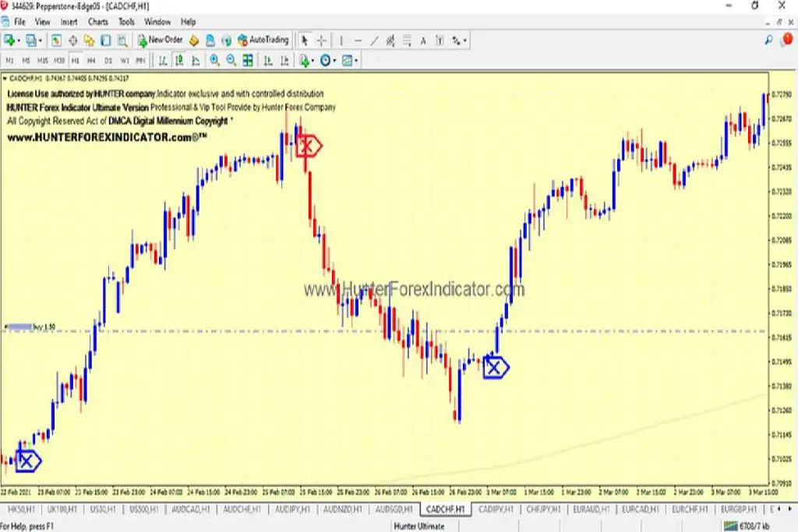Set timeframe to M15
This screenshot has width=798, height=532.
[x=42, y=61]
